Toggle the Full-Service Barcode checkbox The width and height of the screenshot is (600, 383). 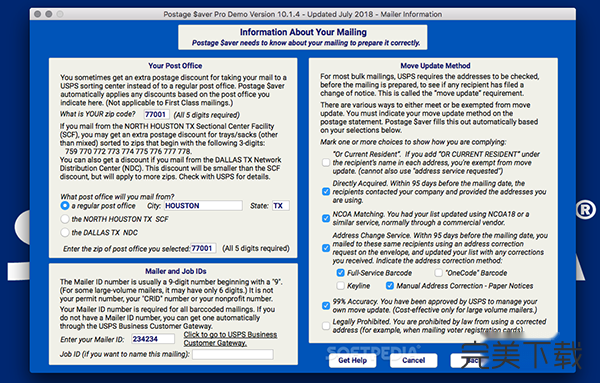(x=340, y=273)
